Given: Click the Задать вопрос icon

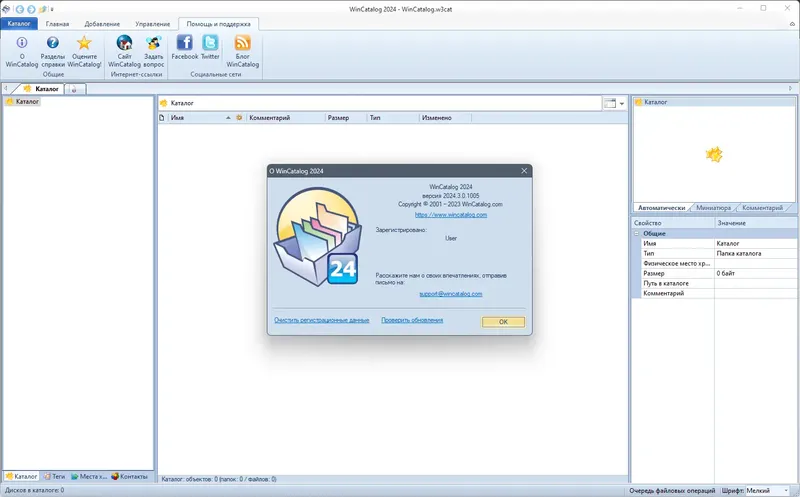Looking at the screenshot, I should [154, 43].
